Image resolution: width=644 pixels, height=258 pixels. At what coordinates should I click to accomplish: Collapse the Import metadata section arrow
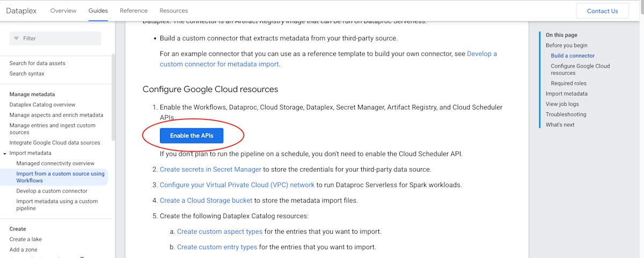(5, 153)
